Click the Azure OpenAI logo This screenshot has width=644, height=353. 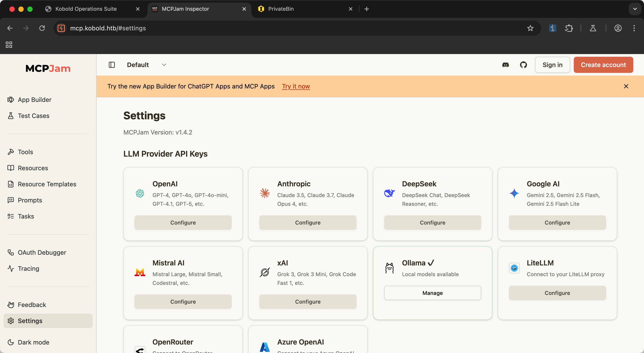coord(265,347)
